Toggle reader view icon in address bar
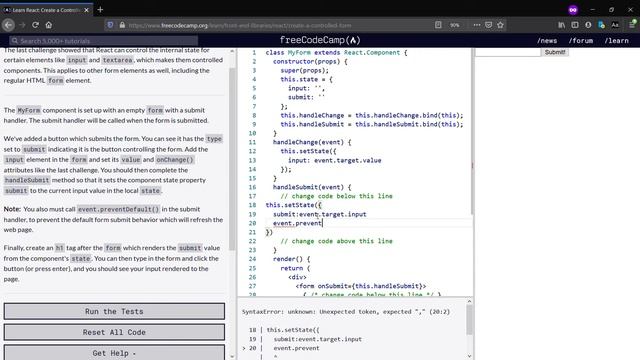640x360 pixels. click(x=438, y=25)
